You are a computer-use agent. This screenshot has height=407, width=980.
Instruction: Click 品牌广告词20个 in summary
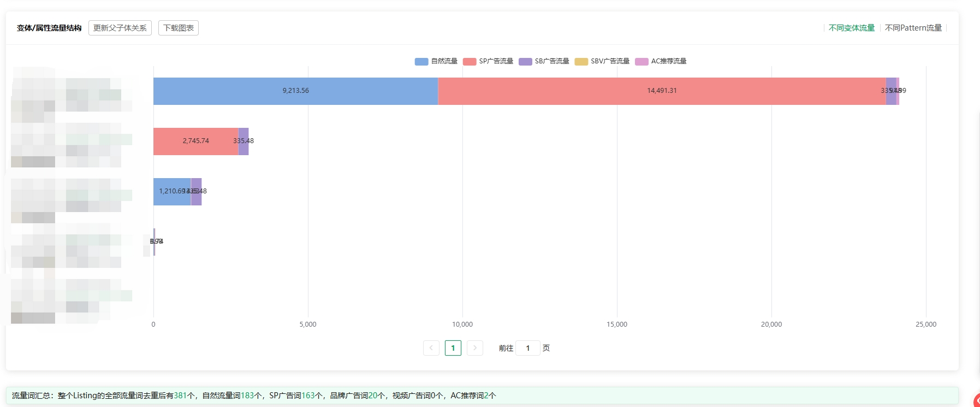pyautogui.click(x=358, y=396)
